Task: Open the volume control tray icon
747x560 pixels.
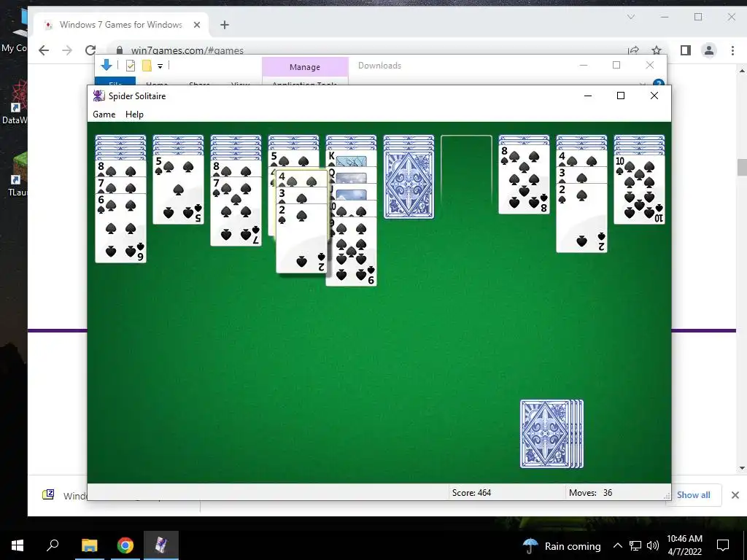Action: [x=653, y=545]
